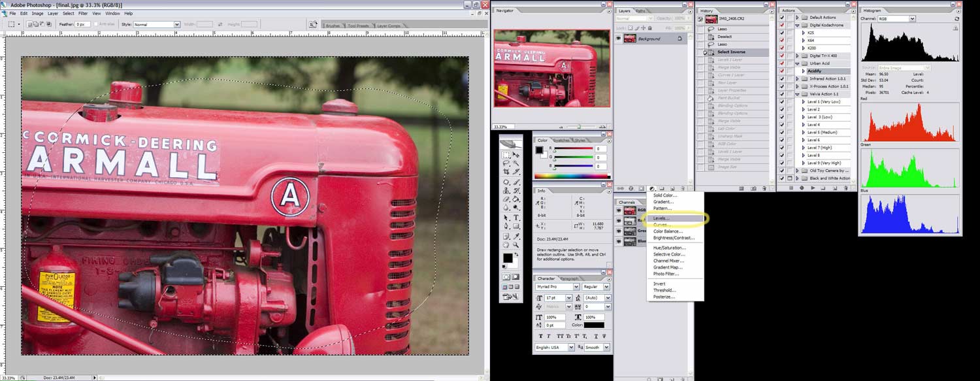Open the Style dropdown in options bar
Screen dimensions: 980x381
(157, 24)
